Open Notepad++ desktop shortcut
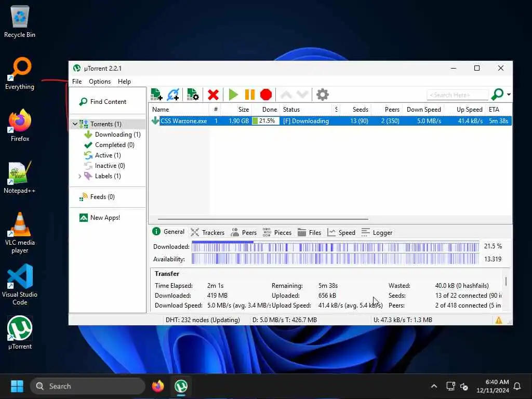The height and width of the screenshot is (399, 532). coord(19,178)
